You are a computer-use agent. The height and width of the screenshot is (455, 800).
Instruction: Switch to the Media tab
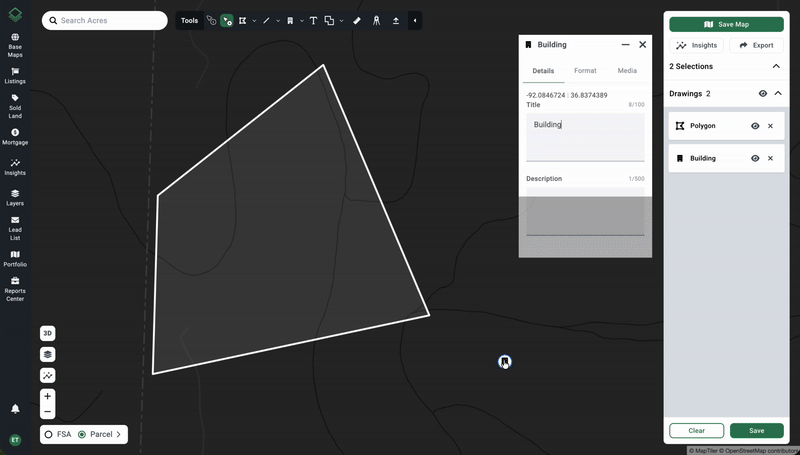pyautogui.click(x=627, y=71)
